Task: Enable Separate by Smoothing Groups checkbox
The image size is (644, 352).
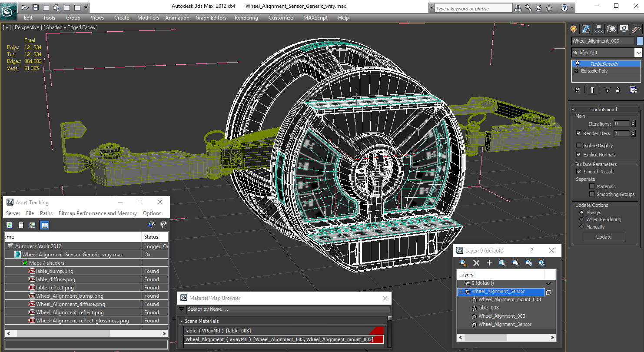Action: (x=592, y=194)
